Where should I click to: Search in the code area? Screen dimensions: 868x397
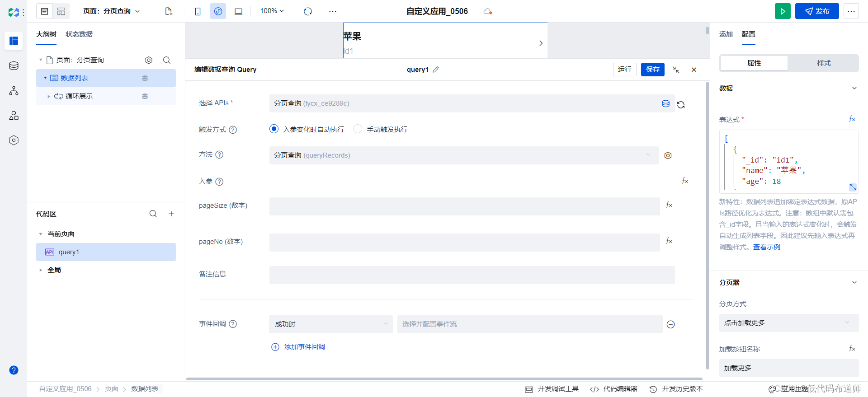[153, 214]
